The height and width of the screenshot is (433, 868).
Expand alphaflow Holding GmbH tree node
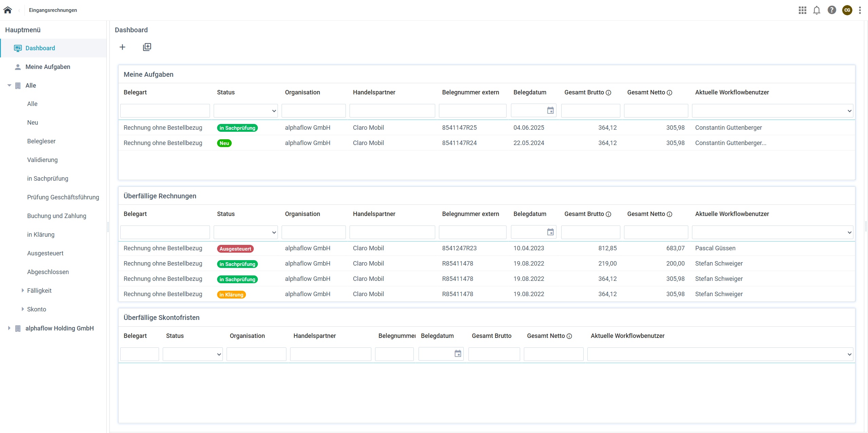click(9, 328)
